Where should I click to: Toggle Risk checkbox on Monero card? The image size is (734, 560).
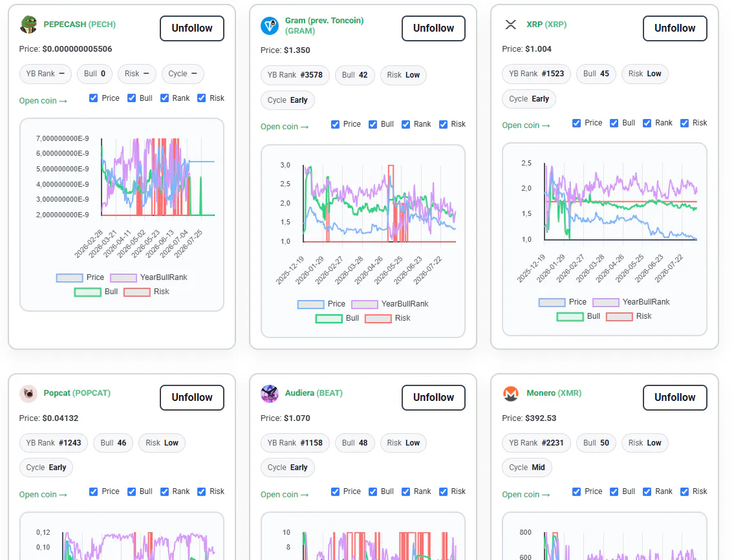(684, 491)
